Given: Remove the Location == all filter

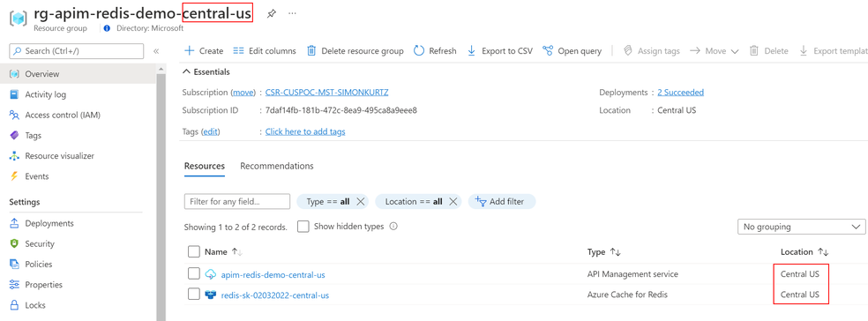Looking at the screenshot, I should [x=453, y=201].
